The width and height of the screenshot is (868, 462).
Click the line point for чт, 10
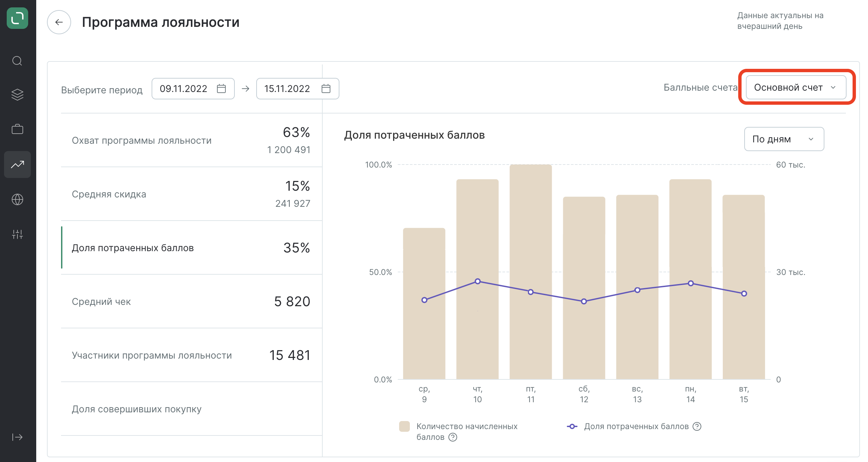pyautogui.click(x=478, y=281)
